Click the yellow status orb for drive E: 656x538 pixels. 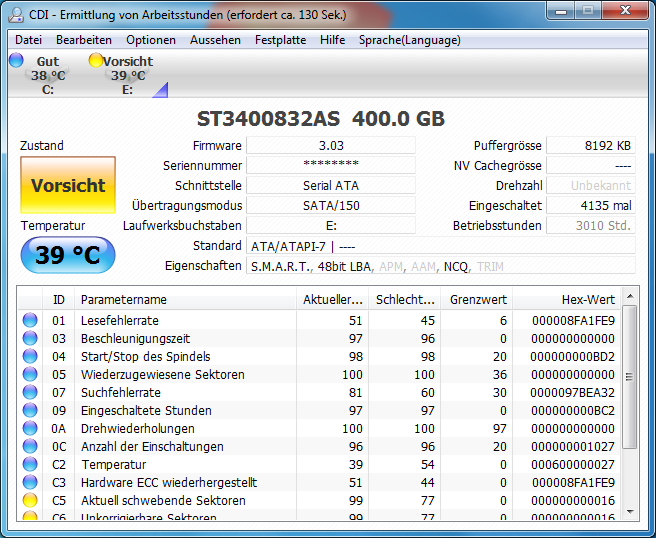[95, 60]
